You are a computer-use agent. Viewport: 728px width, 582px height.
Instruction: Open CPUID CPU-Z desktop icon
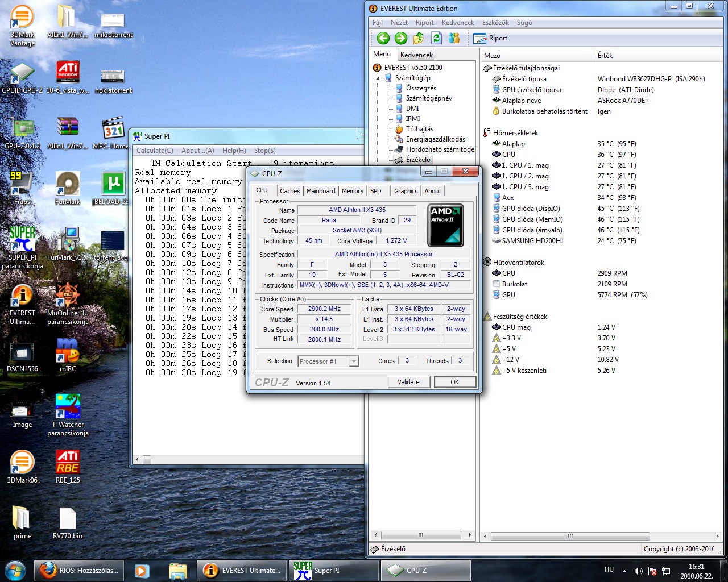(22, 78)
